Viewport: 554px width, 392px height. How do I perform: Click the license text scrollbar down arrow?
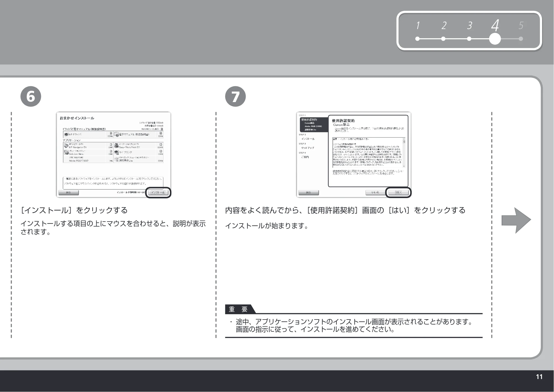404,166
